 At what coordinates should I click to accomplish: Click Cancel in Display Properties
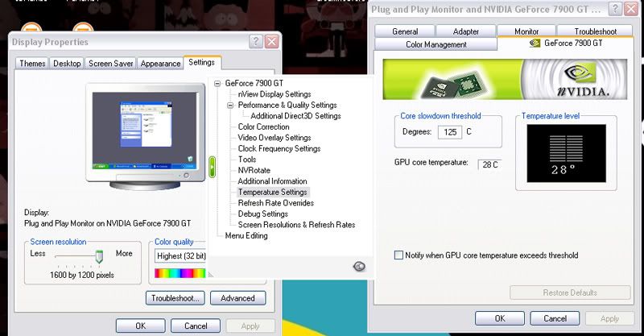click(x=196, y=326)
